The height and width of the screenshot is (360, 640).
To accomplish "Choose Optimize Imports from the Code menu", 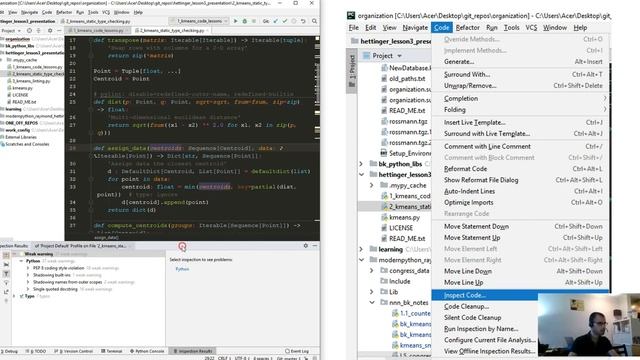I will pos(520,202).
